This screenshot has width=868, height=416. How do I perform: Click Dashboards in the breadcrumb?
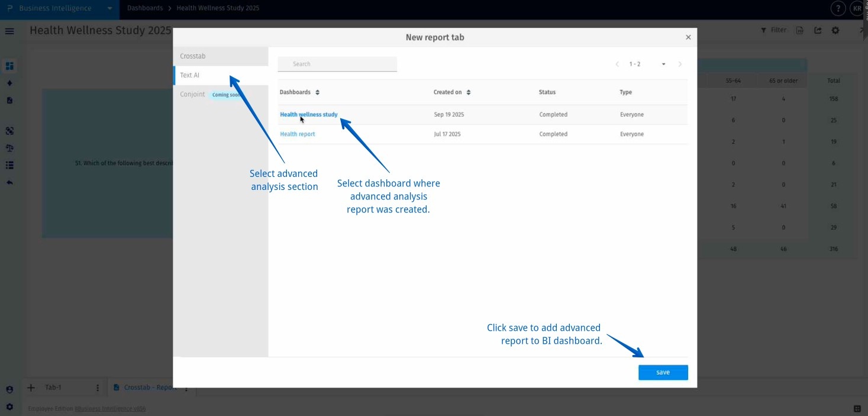(145, 8)
